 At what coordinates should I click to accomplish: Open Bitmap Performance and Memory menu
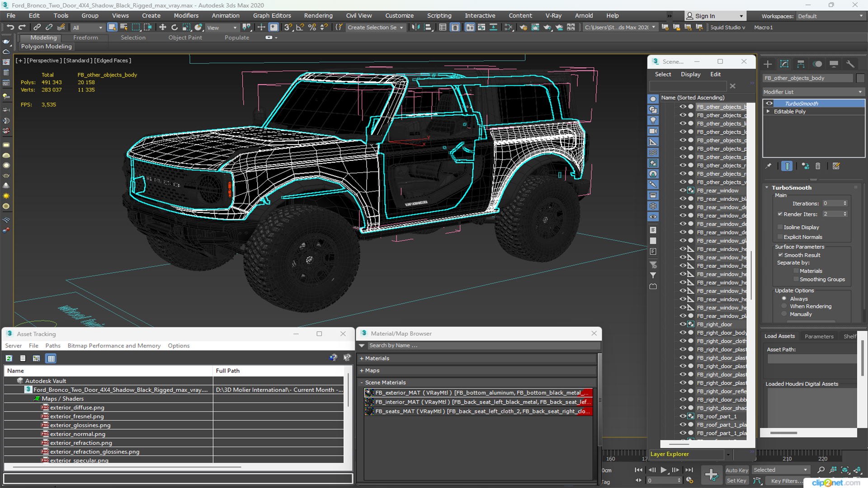(114, 346)
